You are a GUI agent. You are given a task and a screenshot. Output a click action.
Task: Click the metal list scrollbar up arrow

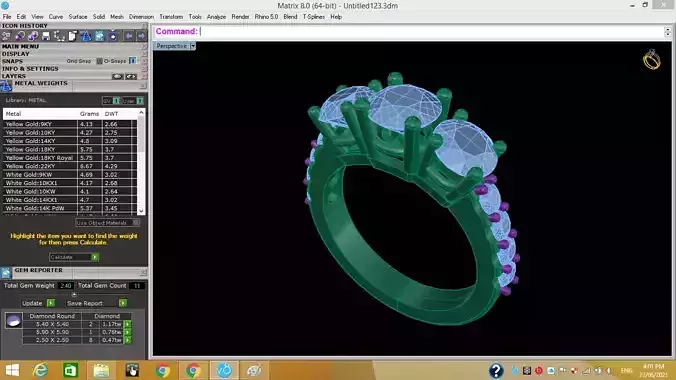(x=141, y=113)
